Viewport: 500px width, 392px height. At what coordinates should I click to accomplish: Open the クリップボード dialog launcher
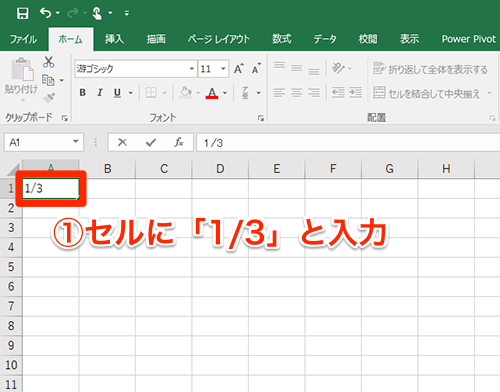pos(65,118)
